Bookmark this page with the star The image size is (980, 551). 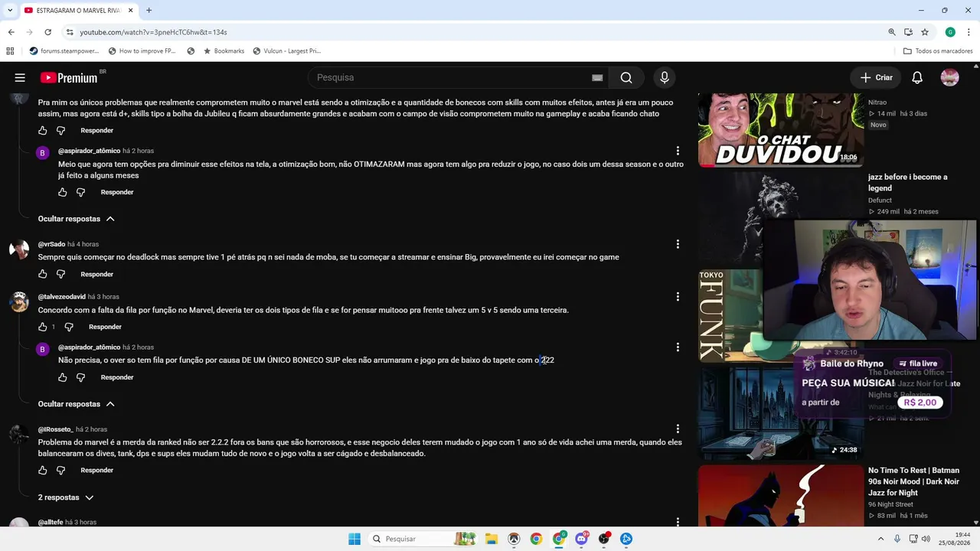coord(925,32)
